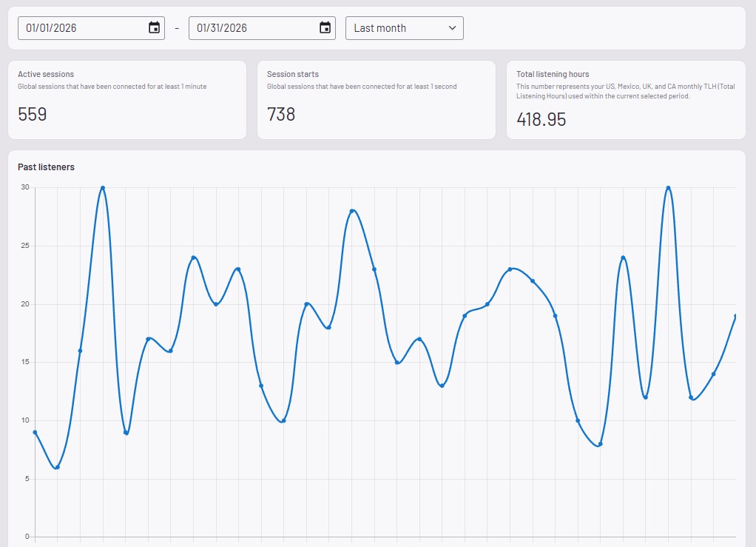Select the Total listening hours card

click(625, 100)
